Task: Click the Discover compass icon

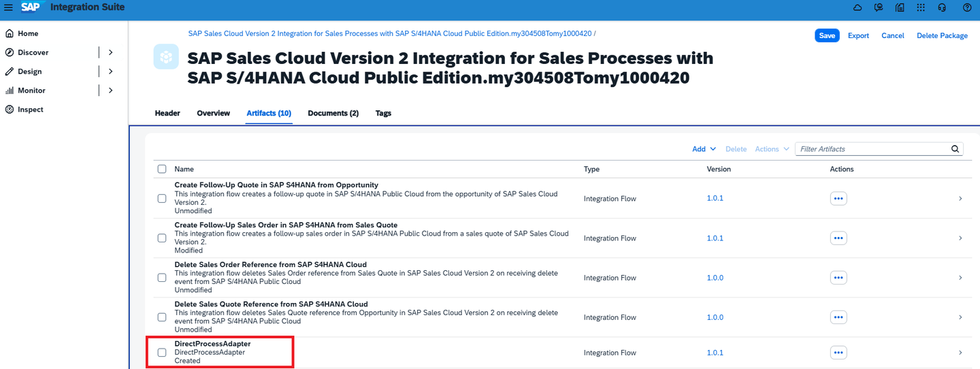Action: [10, 52]
